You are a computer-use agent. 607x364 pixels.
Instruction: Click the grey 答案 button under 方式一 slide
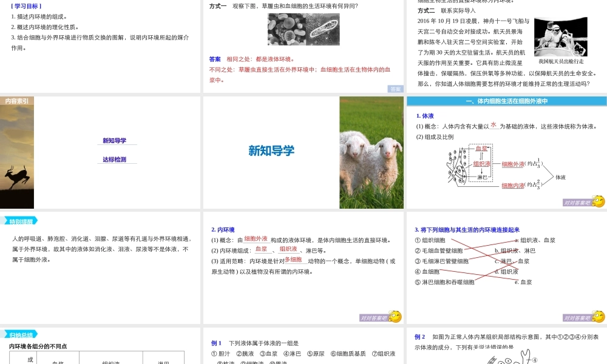(396, 89)
